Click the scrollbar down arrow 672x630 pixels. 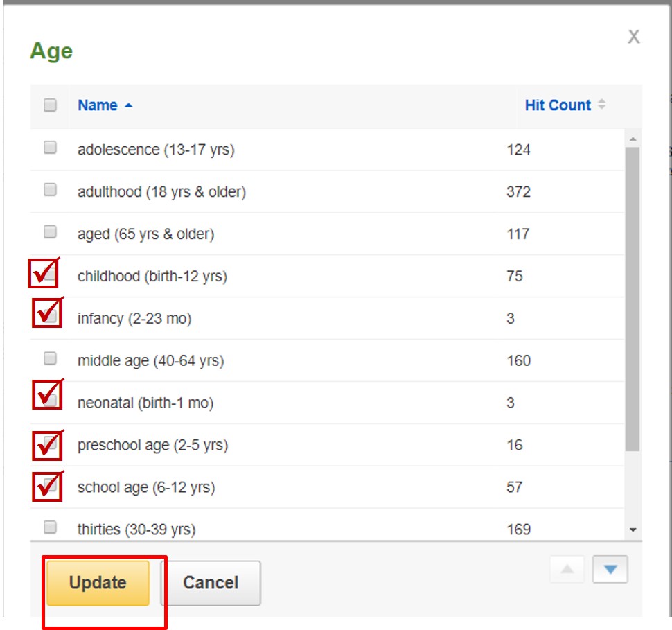[633, 530]
